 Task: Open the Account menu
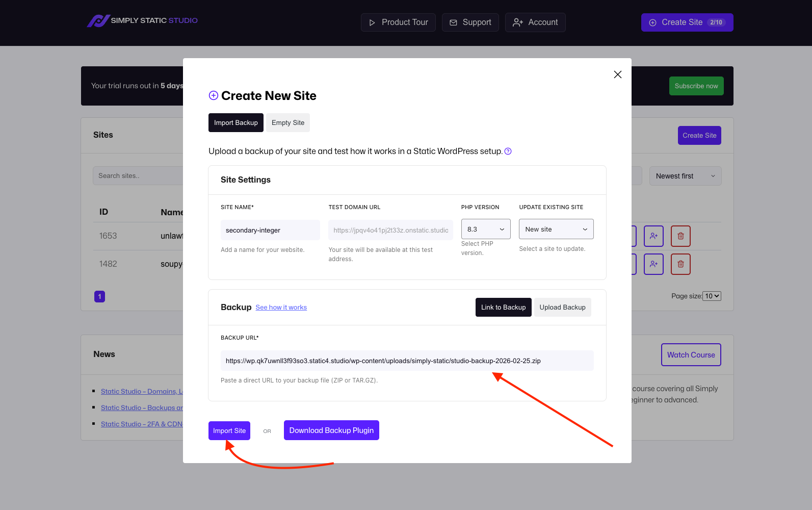535,22
